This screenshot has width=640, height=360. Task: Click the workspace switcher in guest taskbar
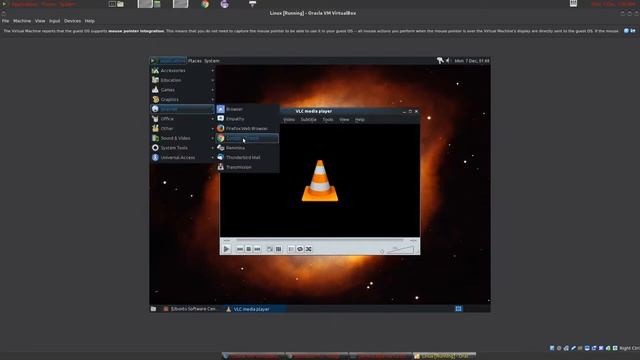pos(458,309)
